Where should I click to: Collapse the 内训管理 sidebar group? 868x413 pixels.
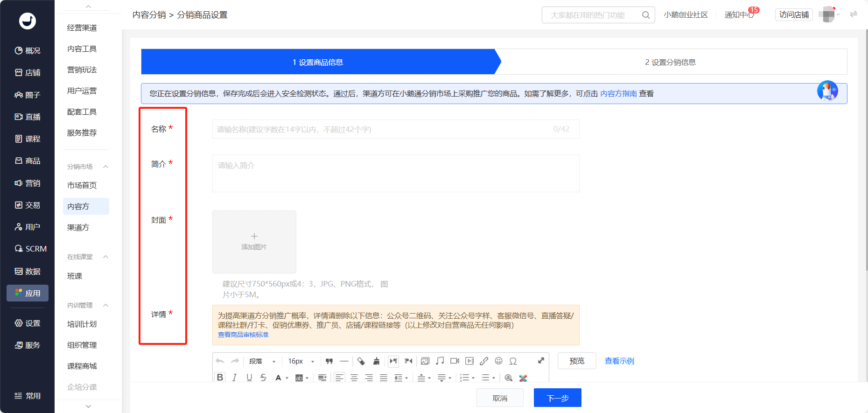pyautogui.click(x=106, y=305)
